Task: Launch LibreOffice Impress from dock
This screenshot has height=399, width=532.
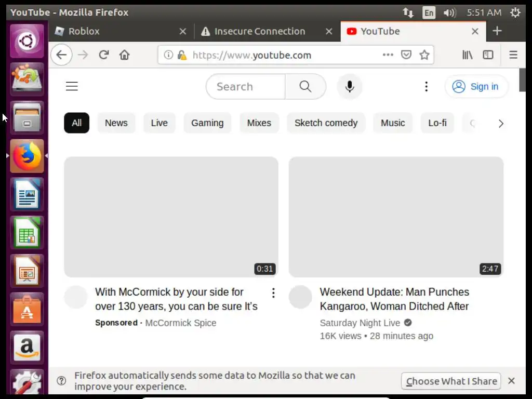Action: [x=27, y=271]
